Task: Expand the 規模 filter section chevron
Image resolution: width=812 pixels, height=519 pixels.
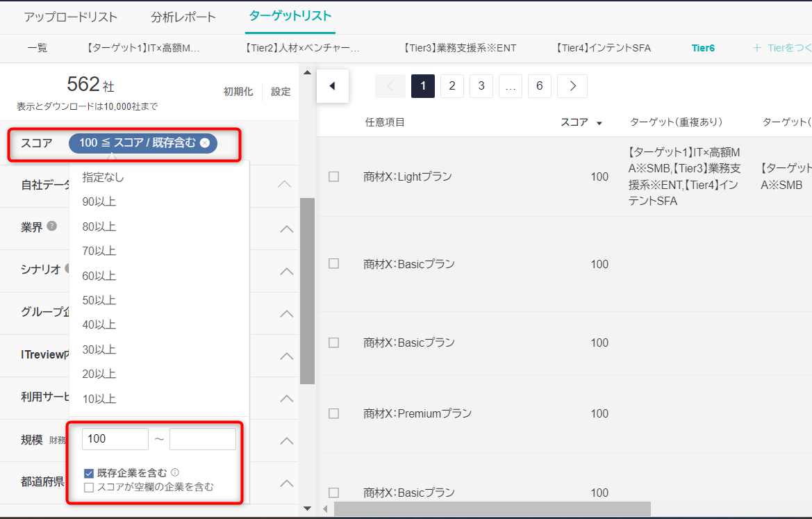Action: [286, 440]
